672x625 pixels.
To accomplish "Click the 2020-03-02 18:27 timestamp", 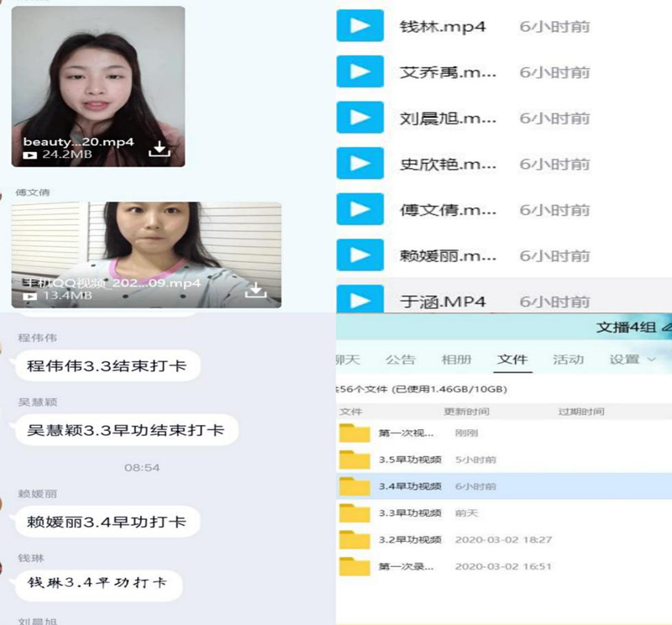I will 503,539.
